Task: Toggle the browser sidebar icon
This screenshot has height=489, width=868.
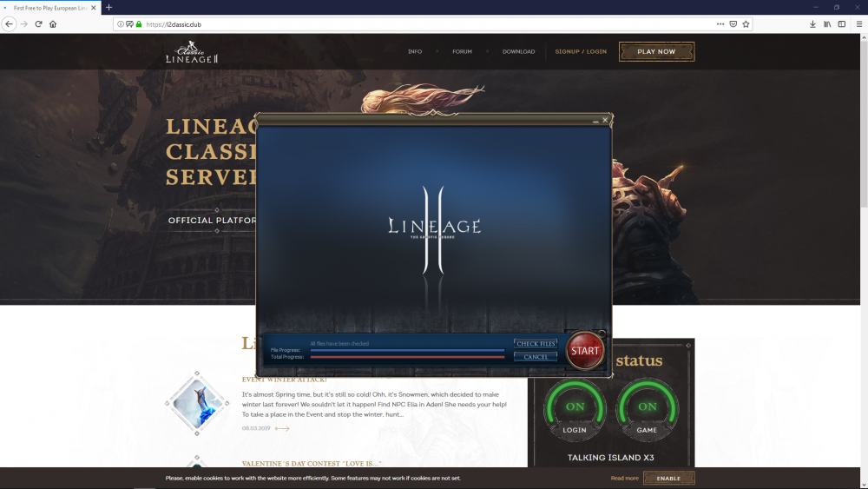Action: pos(841,23)
